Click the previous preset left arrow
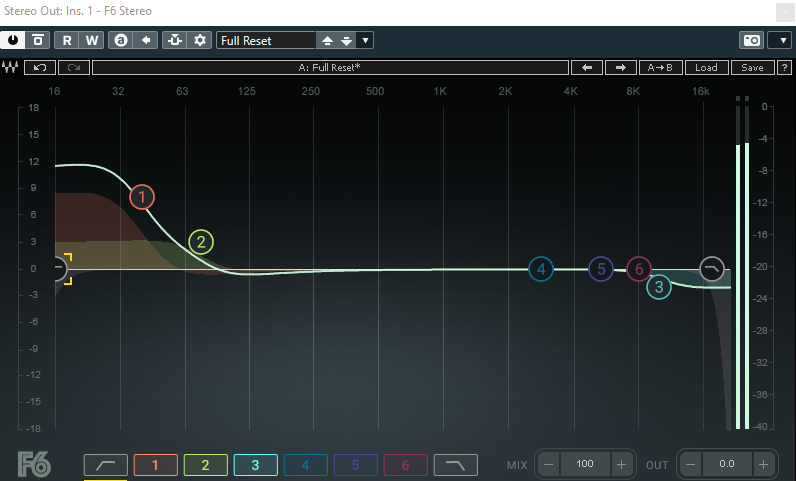796x481 pixels. (x=586, y=68)
